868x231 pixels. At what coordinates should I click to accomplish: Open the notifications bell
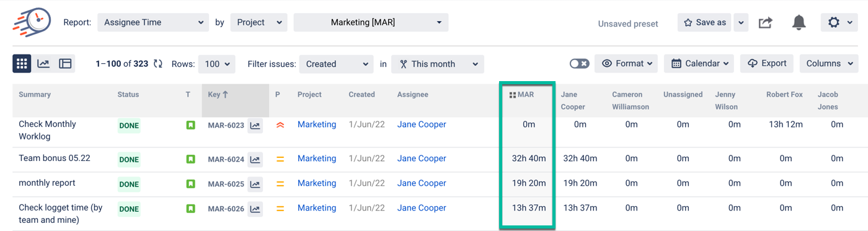tap(799, 23)
